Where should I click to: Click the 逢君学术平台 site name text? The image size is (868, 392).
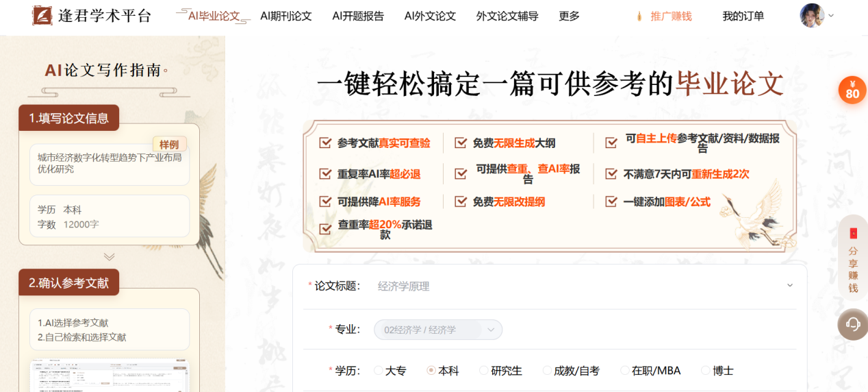click(105, 16)
